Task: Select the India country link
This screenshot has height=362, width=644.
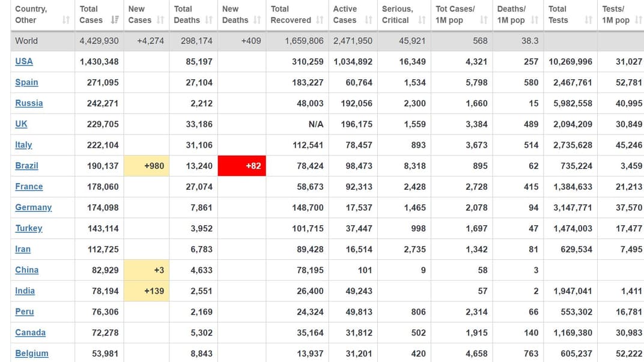Action: 25,291
